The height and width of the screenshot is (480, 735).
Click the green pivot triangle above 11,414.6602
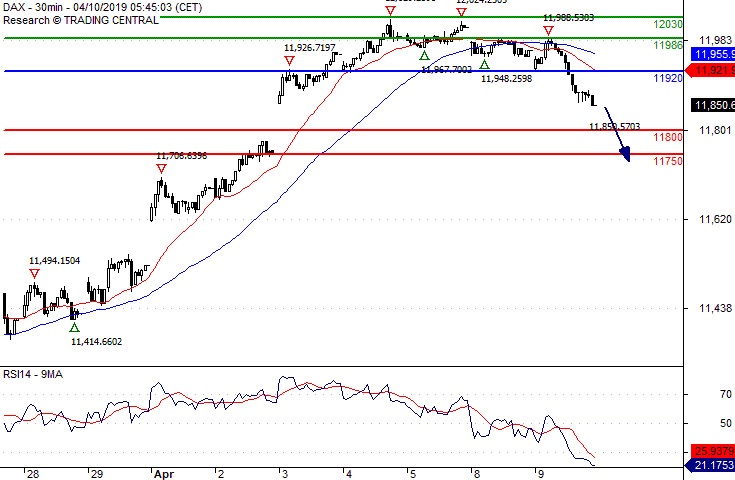pyautogui.click(x=74, y=327)
